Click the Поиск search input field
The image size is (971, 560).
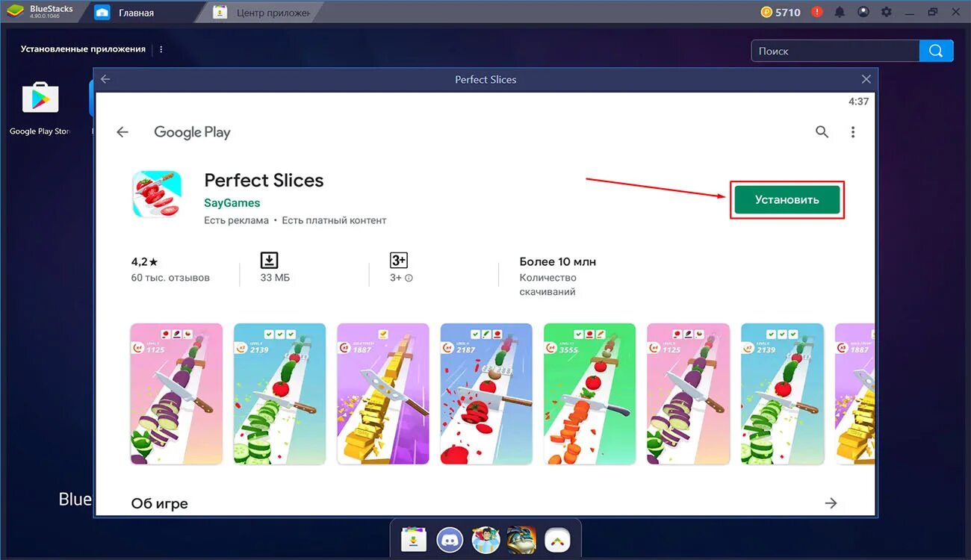point(835,51)
